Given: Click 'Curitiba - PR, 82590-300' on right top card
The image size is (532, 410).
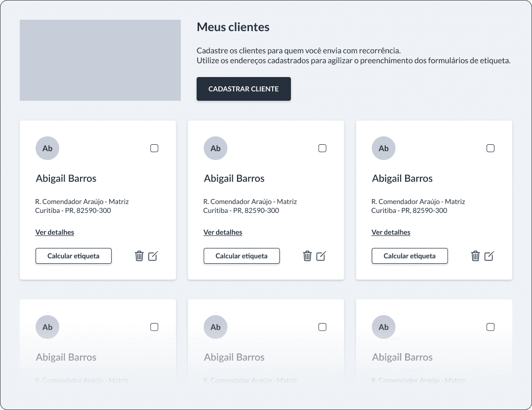Looking at the screenshot, I should pos(409,210).
